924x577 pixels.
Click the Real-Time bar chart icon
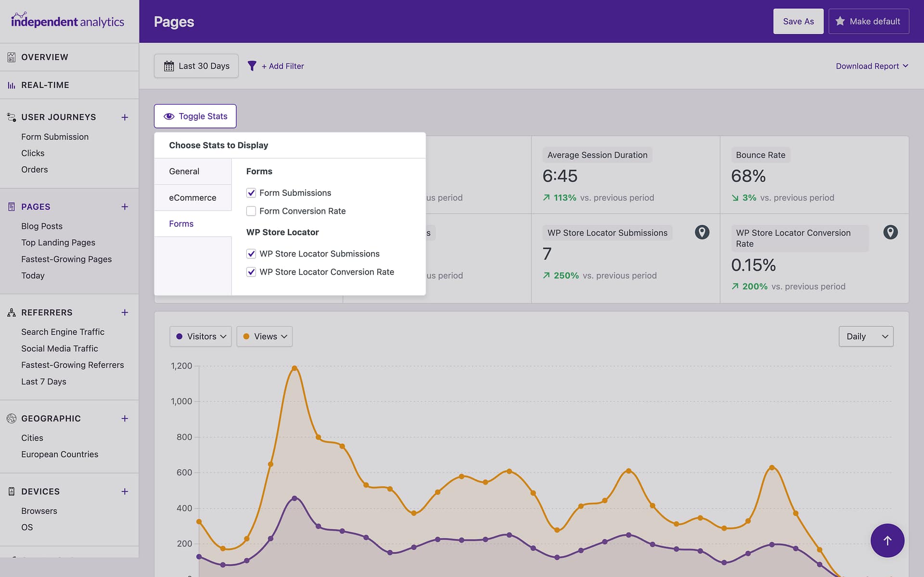(12, 85)
